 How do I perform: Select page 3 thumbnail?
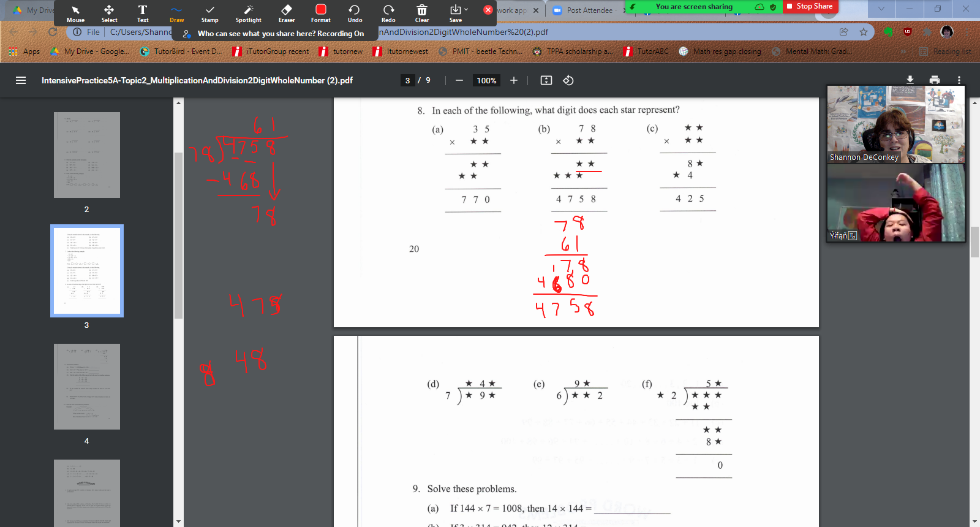coord(87,271)
